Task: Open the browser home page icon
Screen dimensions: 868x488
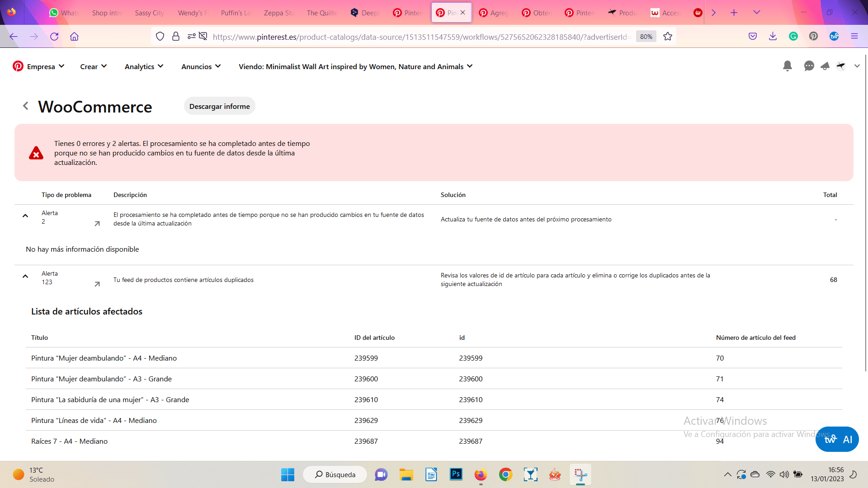Action: (74, 37)
